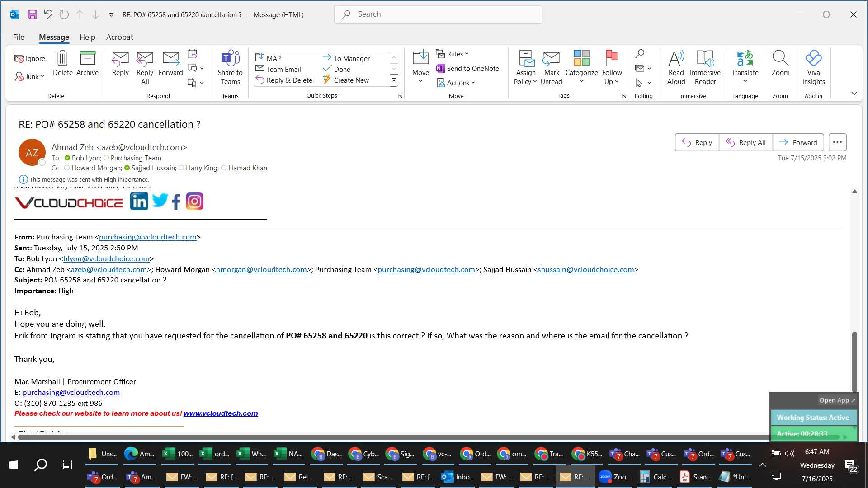Open the Windows Start menu

[x=14, y=465]
